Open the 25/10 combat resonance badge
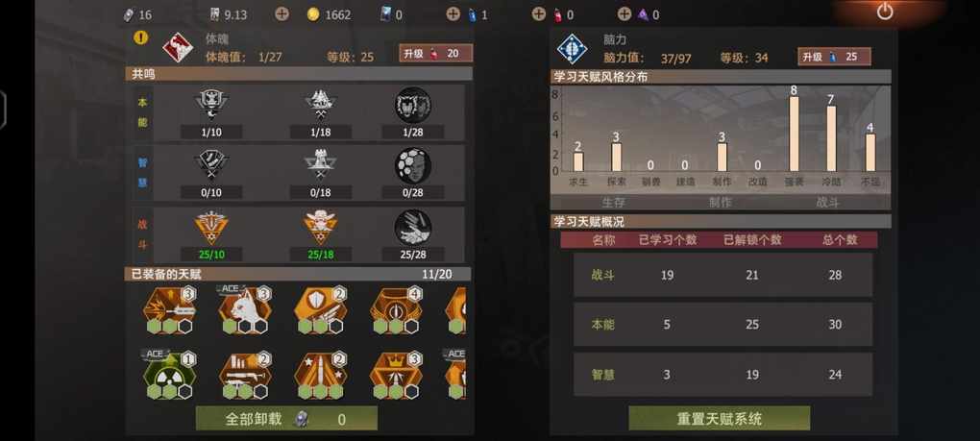 (x=211, y=228)
